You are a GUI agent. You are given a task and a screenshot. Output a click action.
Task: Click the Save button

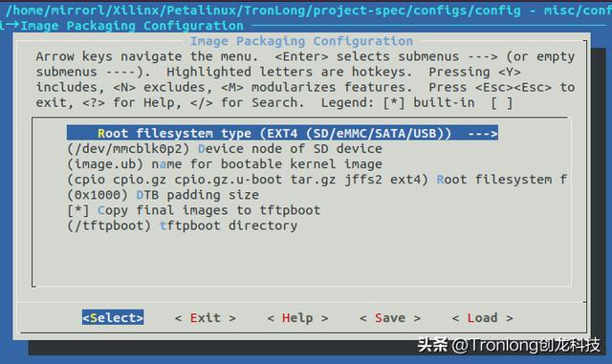pyautogui.click(x=390, y=318)
